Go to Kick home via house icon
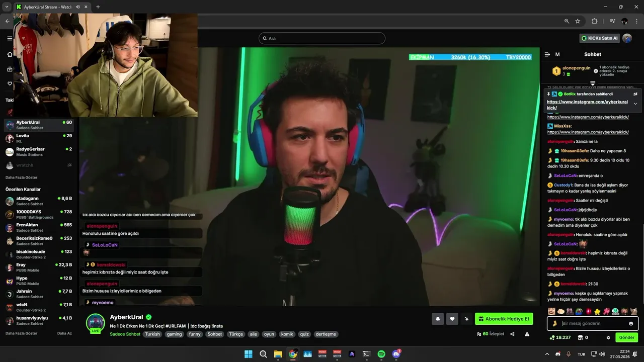The image size is (644, 362). pyautogui.click(x=10, y=54)
